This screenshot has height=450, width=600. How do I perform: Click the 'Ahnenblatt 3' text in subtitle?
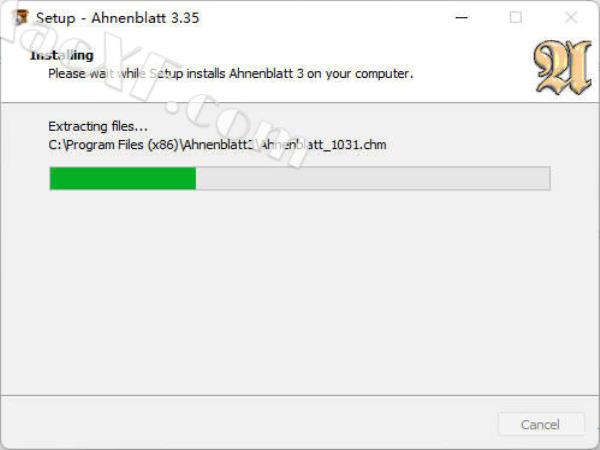[x=266, y=73]
